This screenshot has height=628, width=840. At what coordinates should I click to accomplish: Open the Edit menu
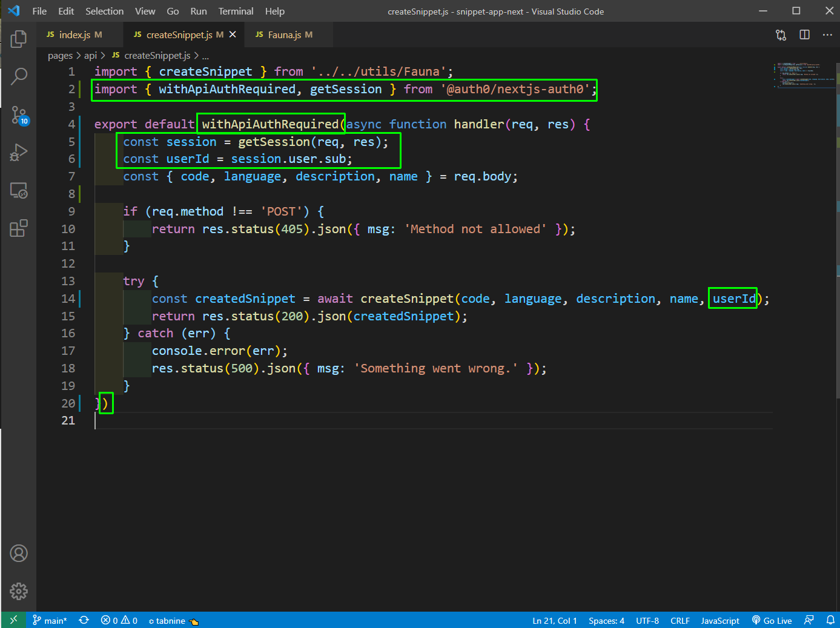point(66,11)
